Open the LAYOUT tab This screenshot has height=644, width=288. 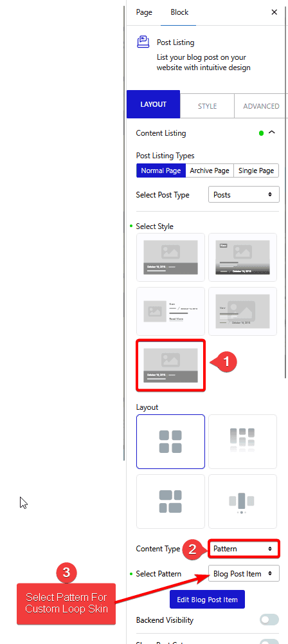154,104
